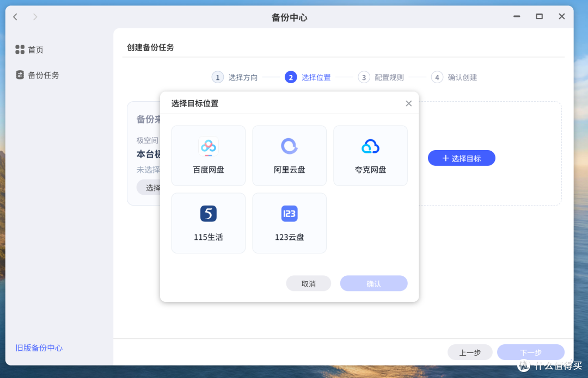Viewport: 588px width, 378px height.
Task: Click step 3 配置规则
Action: pos(381,77)
